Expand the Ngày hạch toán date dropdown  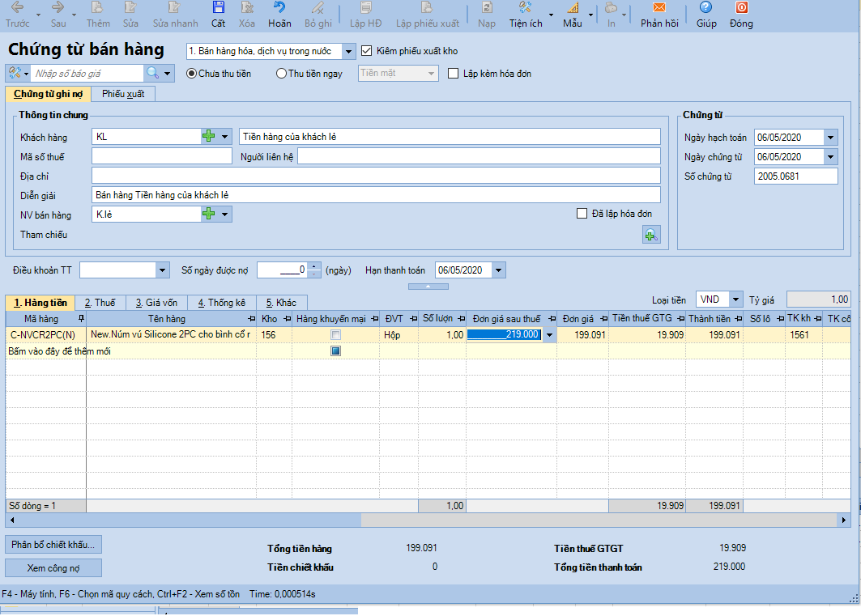click(x=830, y=138)
